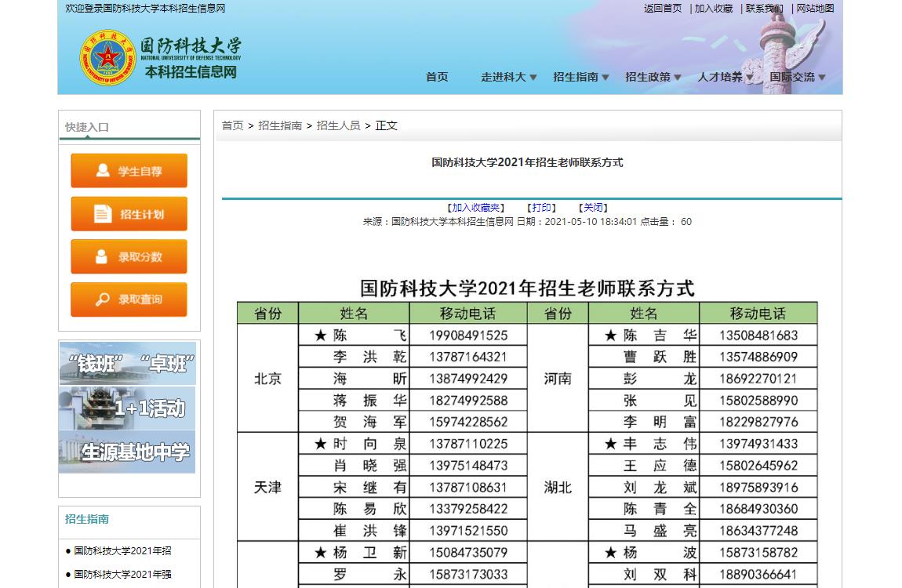Select phone number 19908491525

pyautogui.click(x=468, y=335)
